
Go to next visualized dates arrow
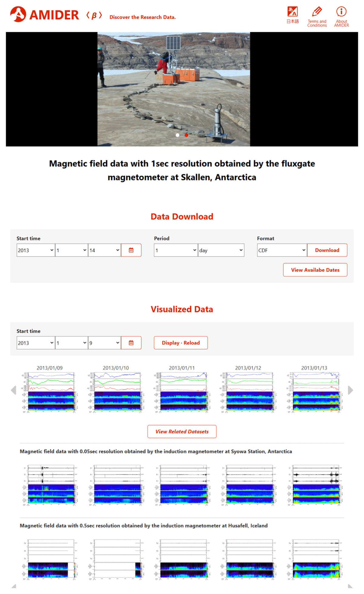[350, 390]
